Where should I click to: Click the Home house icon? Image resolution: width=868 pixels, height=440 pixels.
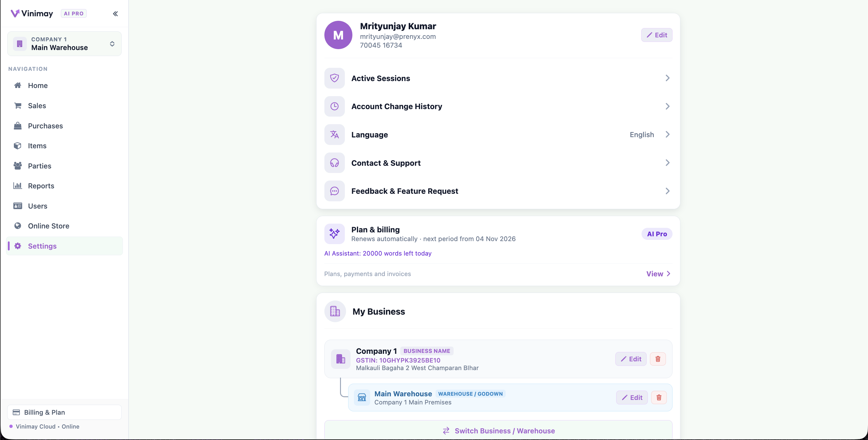click(x=17, y=85)
